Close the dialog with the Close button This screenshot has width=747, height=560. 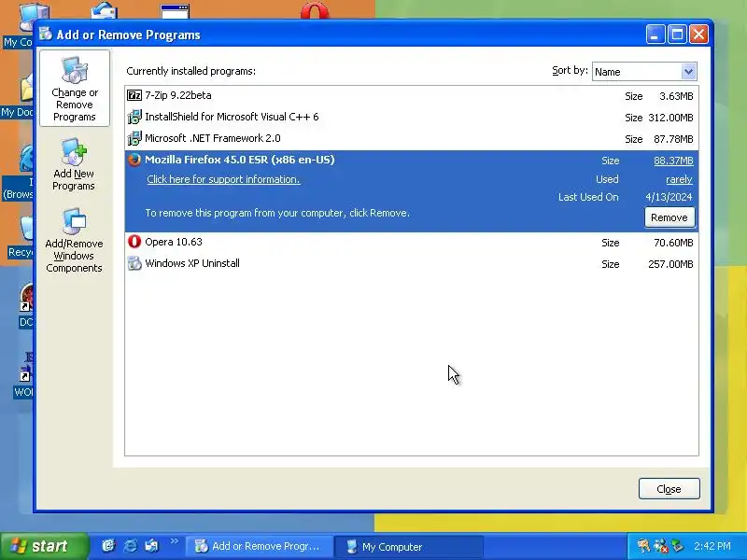click(x=669, y=489)
